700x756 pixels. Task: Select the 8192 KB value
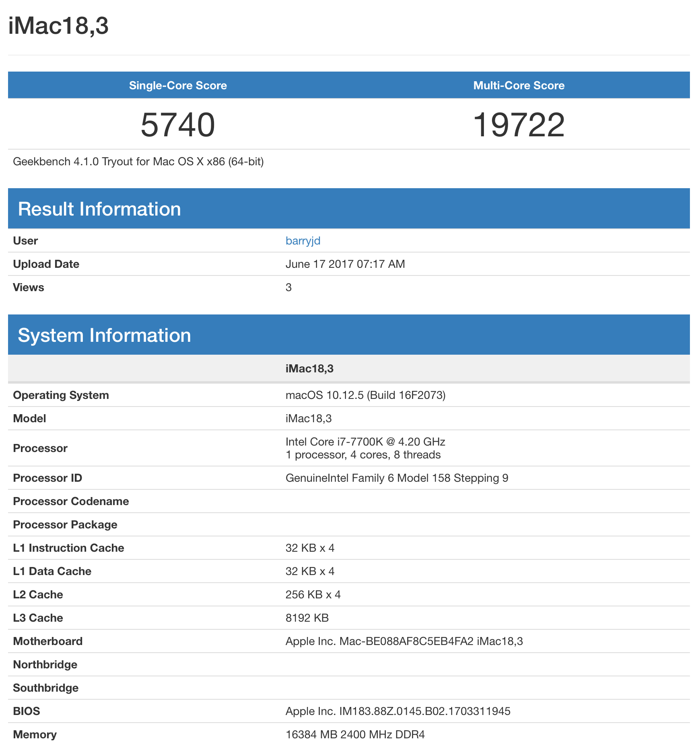click(307, 618)
